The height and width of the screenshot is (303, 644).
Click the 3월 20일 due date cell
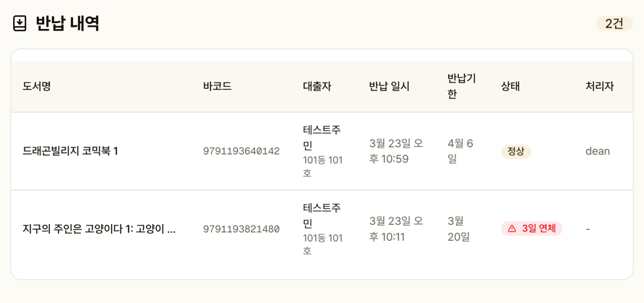(459, 229)
